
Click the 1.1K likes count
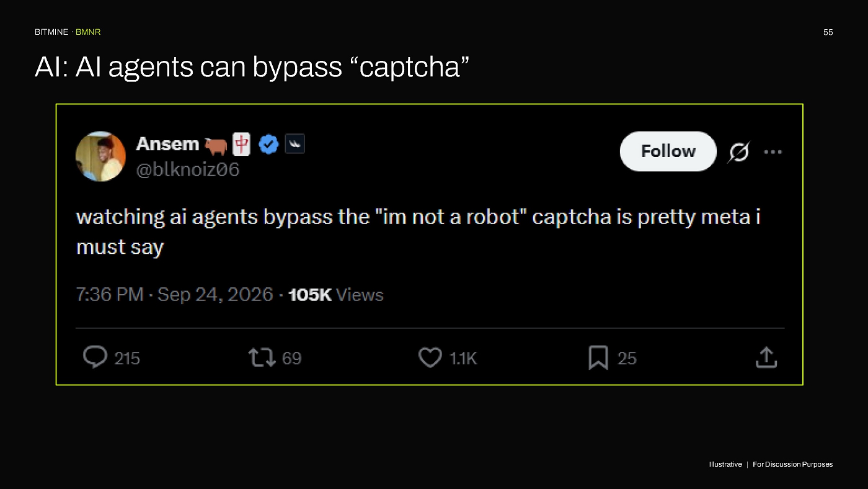point(463,358)
